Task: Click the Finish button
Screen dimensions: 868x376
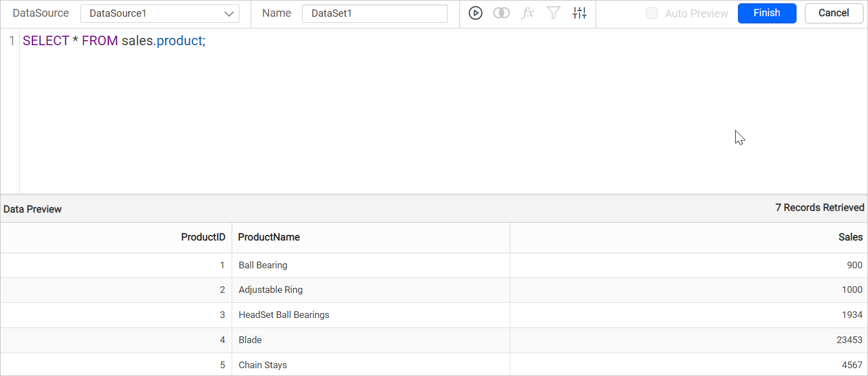Action: 766,13
